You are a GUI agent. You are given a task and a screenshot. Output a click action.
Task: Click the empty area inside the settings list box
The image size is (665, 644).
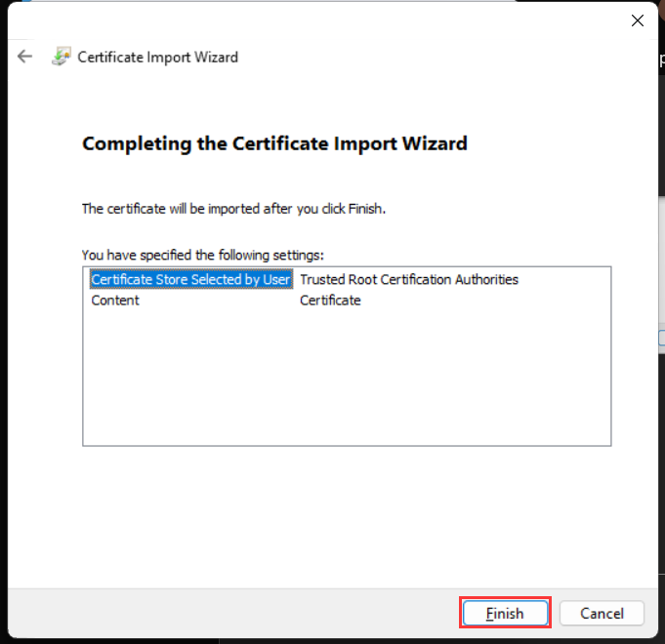(x=347, y=381)
